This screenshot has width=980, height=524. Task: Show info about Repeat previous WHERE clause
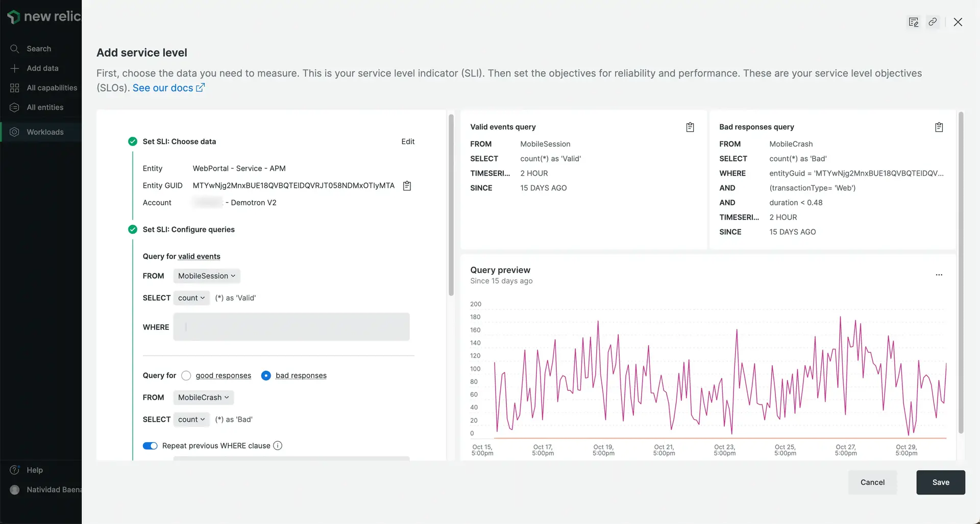(278, 446)
